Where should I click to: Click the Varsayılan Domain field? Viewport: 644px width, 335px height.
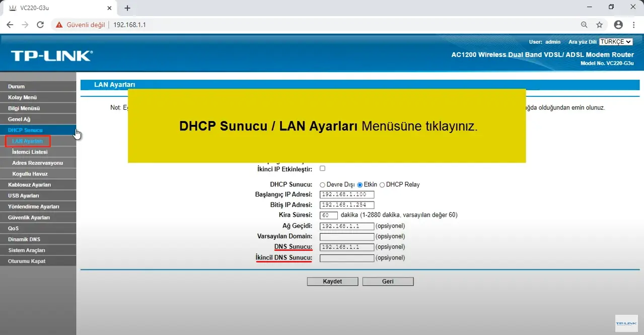coord(347,237)
